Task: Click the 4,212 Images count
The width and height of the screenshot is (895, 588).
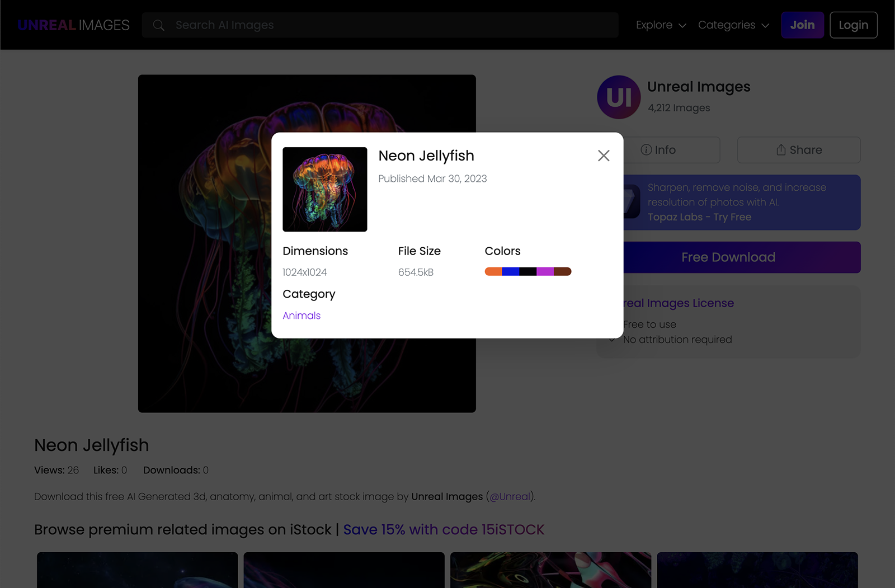Action: coord(679,108)
